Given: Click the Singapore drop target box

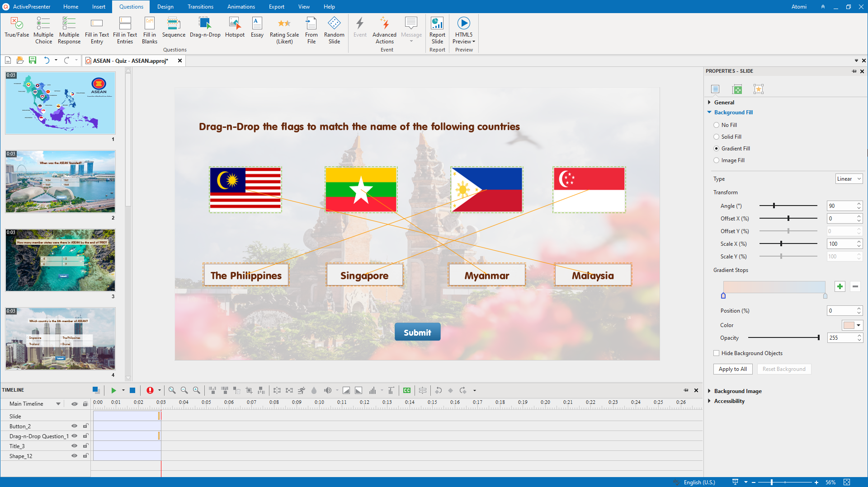Looking at the screenshot, I should [x=364, y=275].
